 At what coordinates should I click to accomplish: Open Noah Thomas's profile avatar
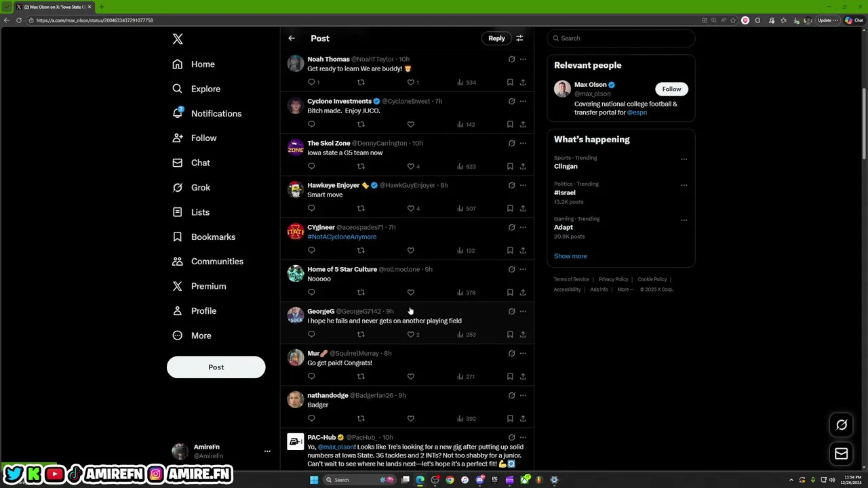tap(296, 64)
